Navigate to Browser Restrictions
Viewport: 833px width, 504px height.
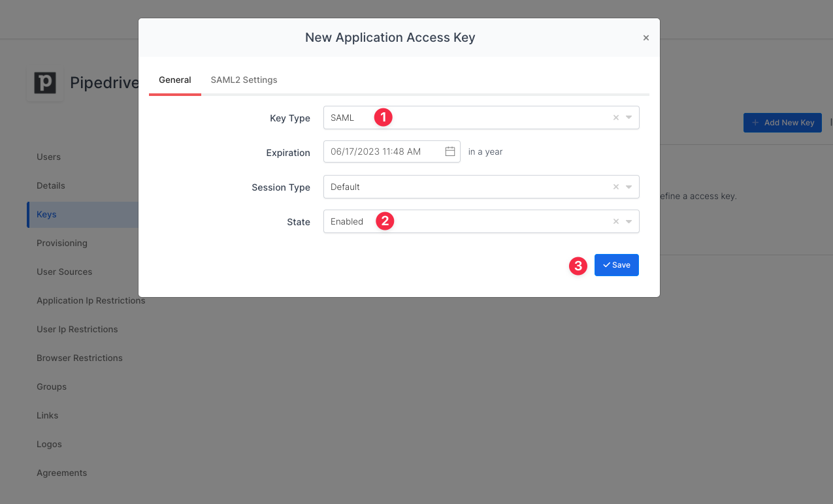click(x=80, y=358)
